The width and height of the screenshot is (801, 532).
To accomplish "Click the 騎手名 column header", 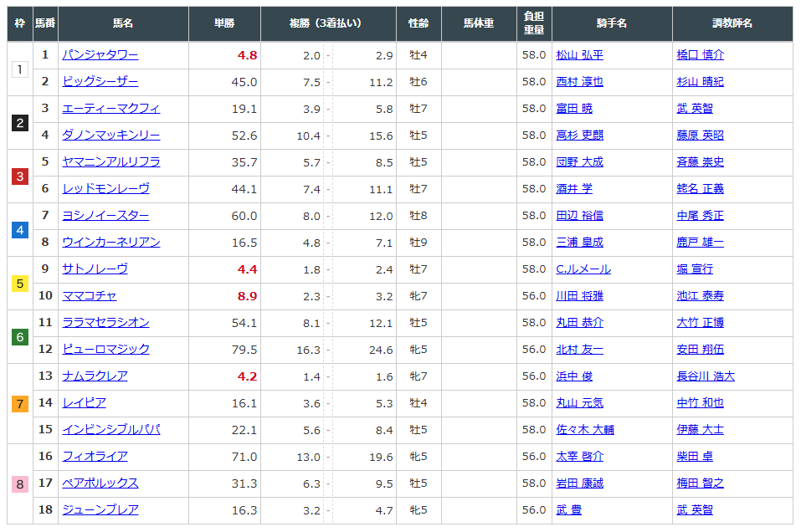I will pos(611,23).
